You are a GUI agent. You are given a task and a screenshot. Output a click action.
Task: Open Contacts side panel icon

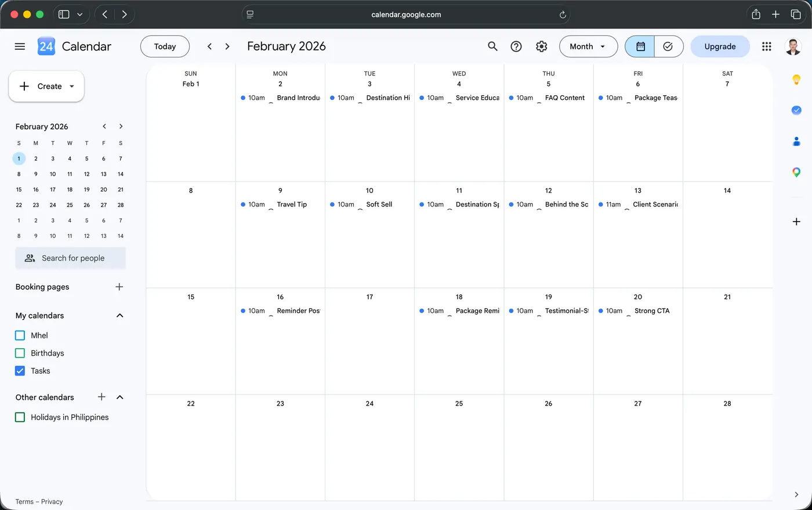(x=796, y=141)
